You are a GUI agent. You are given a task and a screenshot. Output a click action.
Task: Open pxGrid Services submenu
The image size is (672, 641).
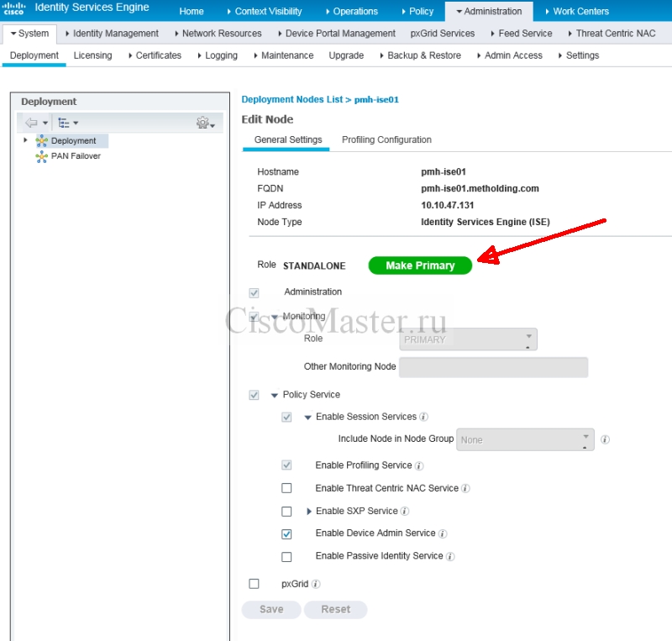click(x=443, y=34)
